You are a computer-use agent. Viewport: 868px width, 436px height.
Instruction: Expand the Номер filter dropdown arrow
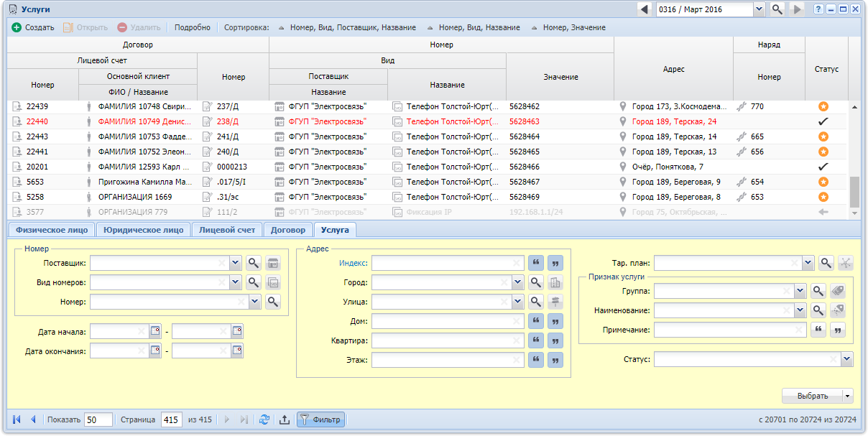point(254,302)
